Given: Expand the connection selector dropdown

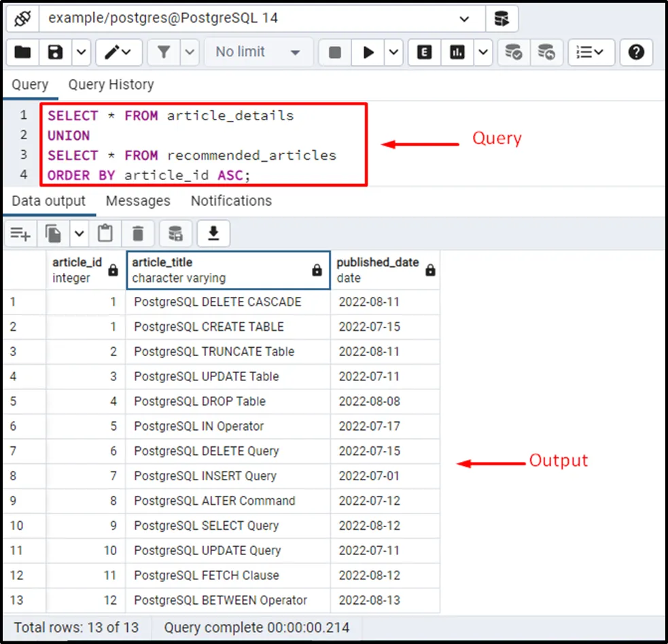Looking at the screenshot, I should (465, 18).
